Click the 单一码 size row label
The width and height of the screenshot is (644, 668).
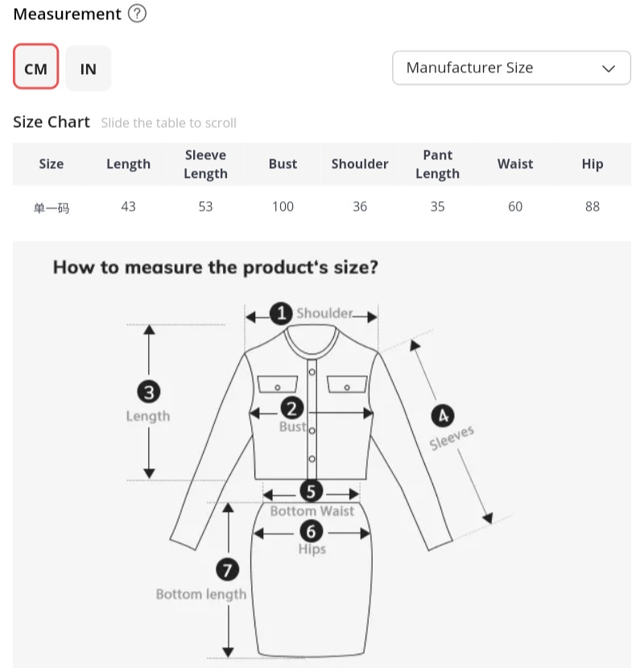[x=51, y=208]
